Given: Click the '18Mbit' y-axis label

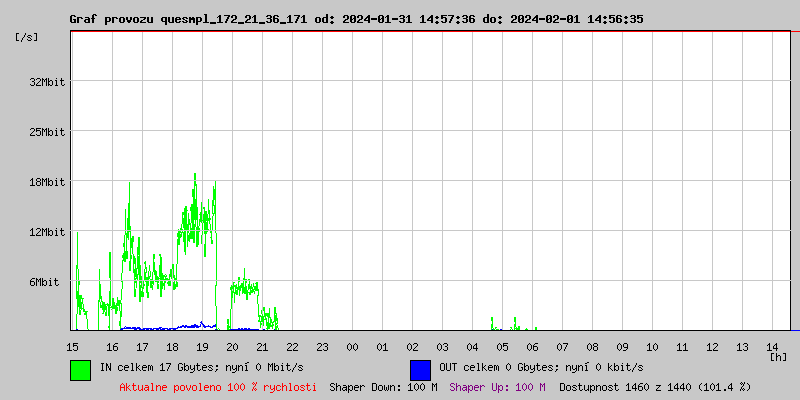Looking at the screenshot, I should point(47,182).
